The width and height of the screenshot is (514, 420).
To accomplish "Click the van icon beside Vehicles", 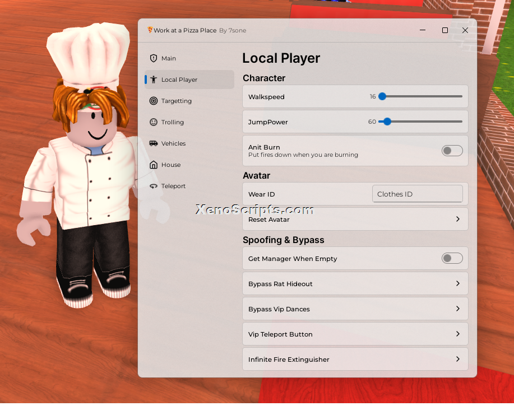I will 154,143.
